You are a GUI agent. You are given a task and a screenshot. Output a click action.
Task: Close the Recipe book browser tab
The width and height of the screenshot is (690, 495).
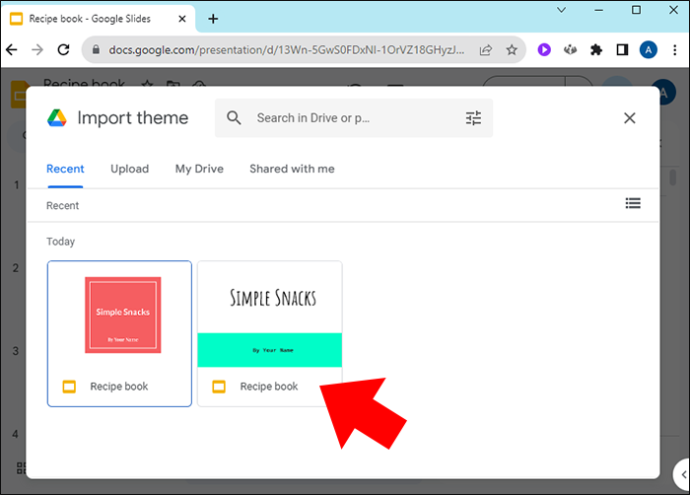pyautogui.click(x=182, y=19)
